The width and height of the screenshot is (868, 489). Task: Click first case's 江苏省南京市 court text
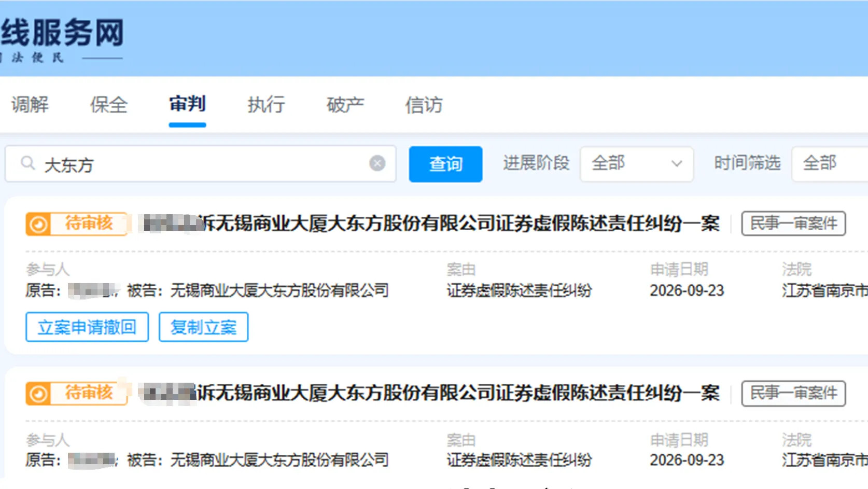click(825, 290)
